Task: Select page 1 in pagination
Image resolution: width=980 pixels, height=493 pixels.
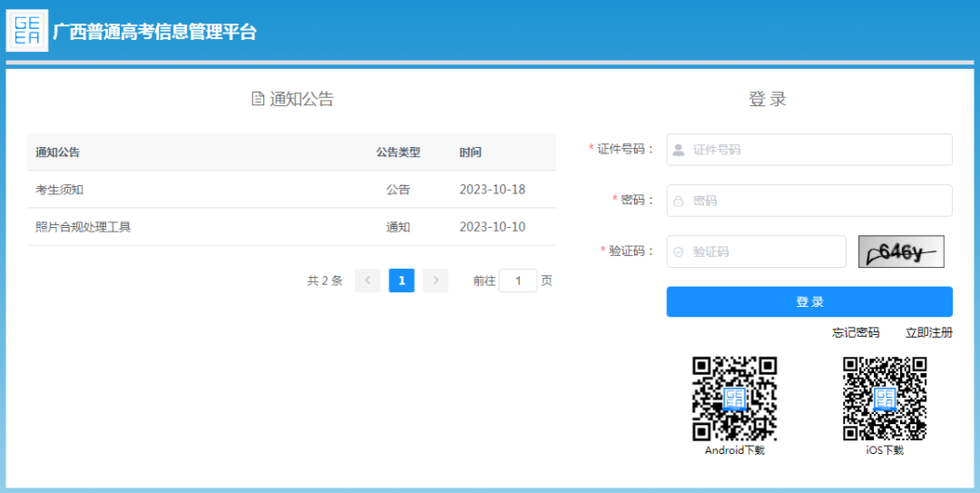Action: pyautogui.click(x=402, y=281)
